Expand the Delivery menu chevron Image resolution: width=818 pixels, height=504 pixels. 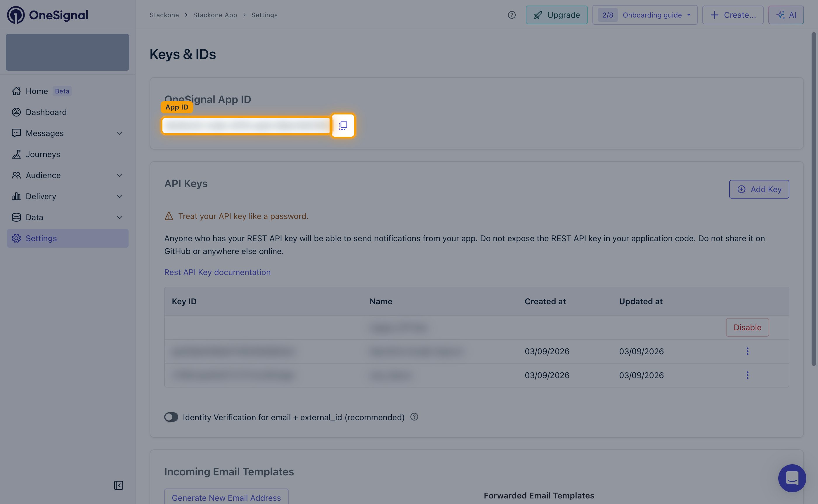[x=120, y=196]
